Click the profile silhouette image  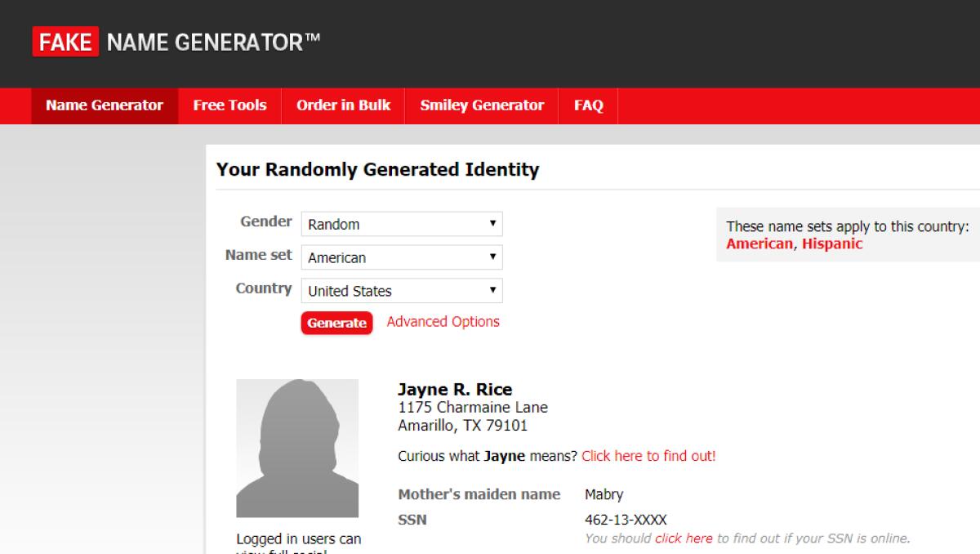point(296,448)
